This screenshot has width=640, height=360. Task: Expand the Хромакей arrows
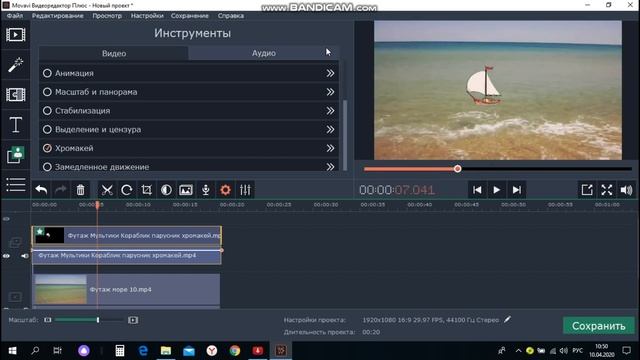330,148
